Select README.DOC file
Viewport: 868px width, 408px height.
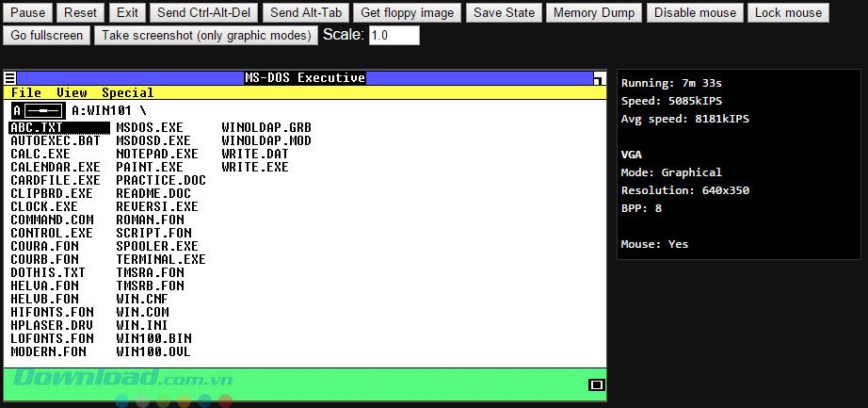tap(153, 193)
